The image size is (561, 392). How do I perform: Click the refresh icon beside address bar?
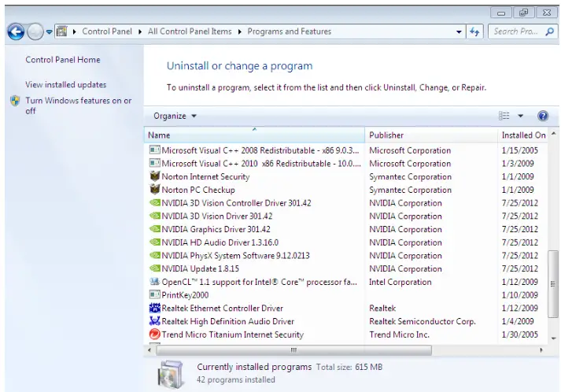click(x=474, y=31)
